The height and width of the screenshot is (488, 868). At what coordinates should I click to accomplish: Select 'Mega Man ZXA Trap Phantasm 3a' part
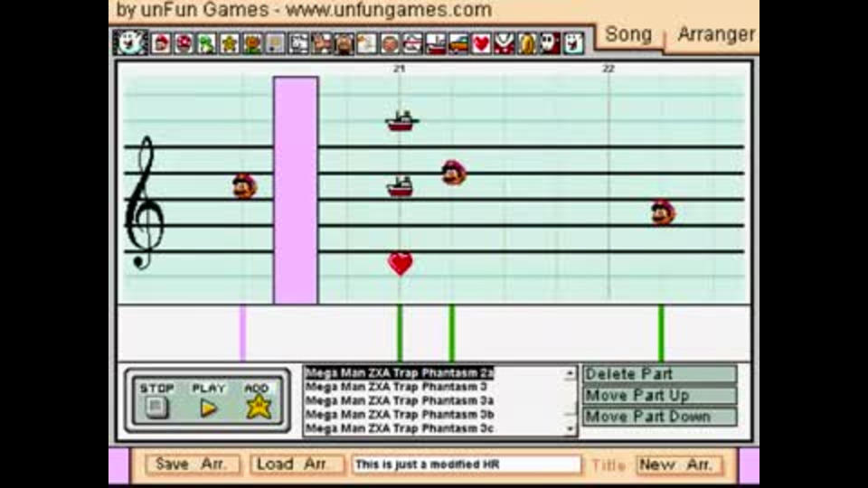399,400
